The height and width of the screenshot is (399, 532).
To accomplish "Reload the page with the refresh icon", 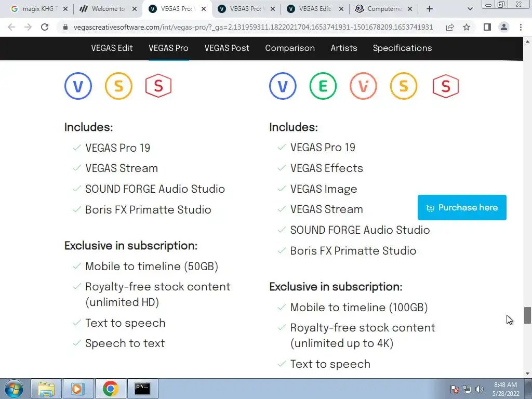I will [45, 27].
